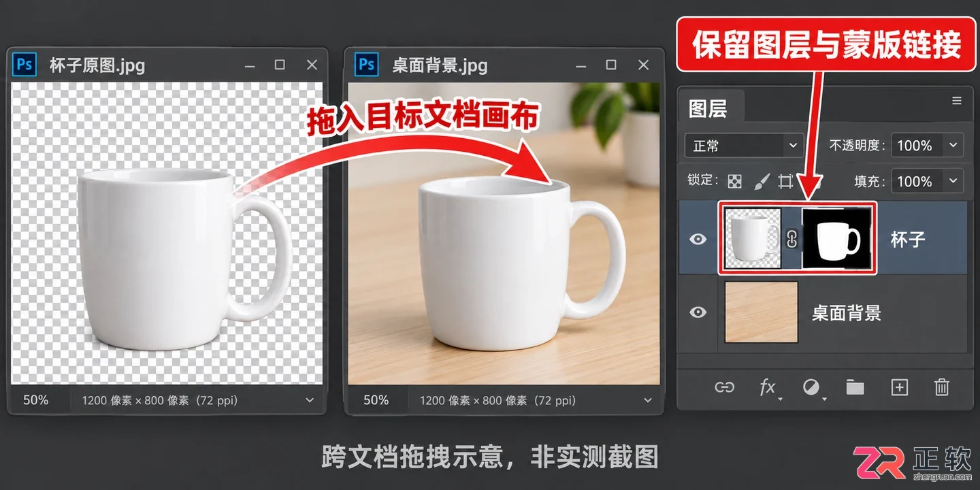Viewport: 980px width, 490px height.
Task: Expand status bar chevron in 杯子原图.jpg window
Action: click(x=310, y=400)
